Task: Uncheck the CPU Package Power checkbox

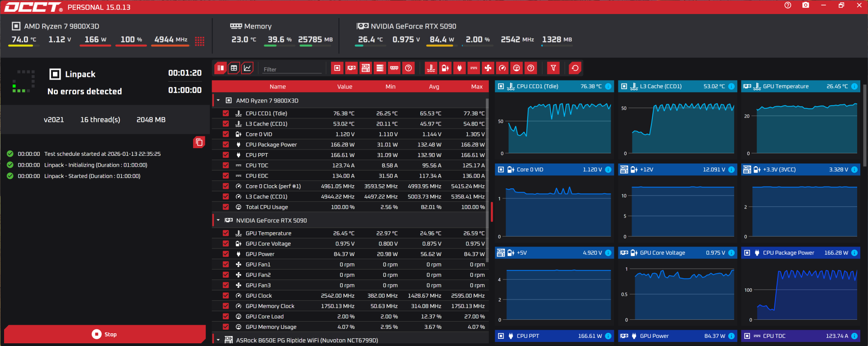Action: tap(226, 145)
